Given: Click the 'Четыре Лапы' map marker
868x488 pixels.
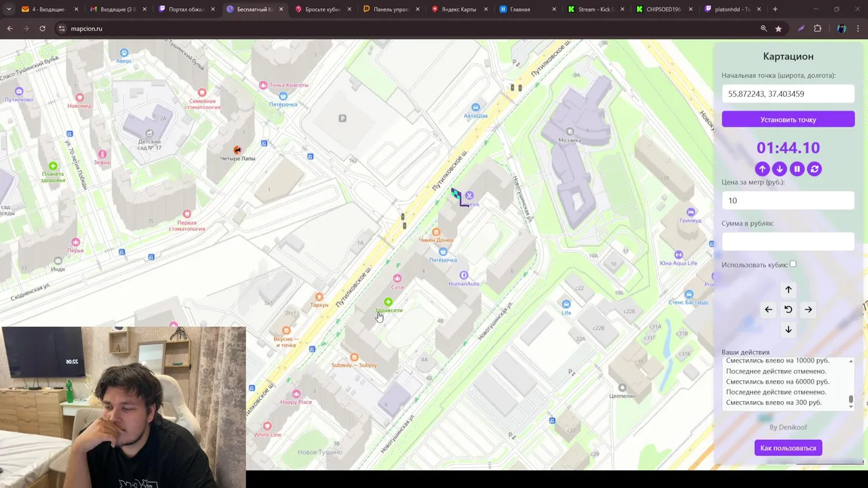Looking at the screenshot, I should pos(237,150).
